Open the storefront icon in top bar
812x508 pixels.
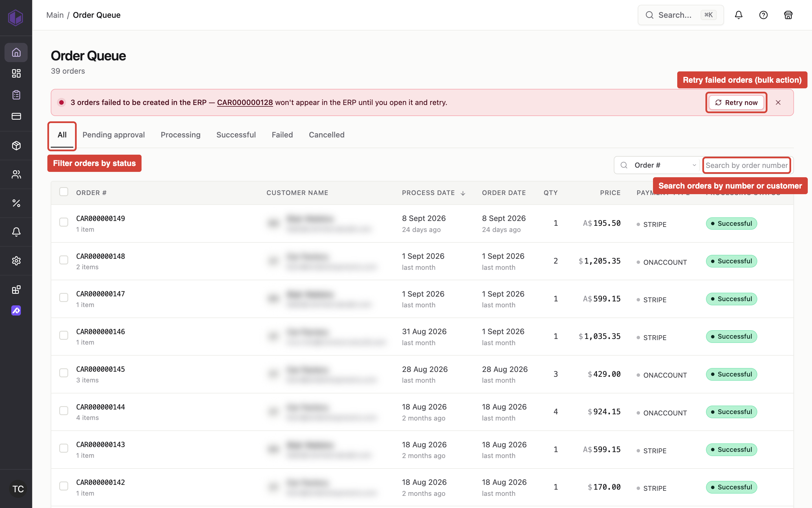pyautogui.click(x=788, y=15)
